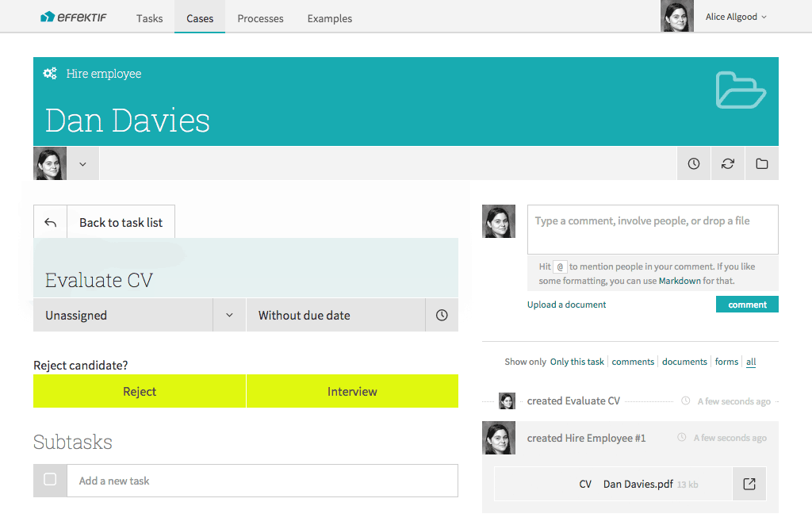Click the created Hire Employee #1 entry
This screenshot has height=529, width=812.
point(586,439)
